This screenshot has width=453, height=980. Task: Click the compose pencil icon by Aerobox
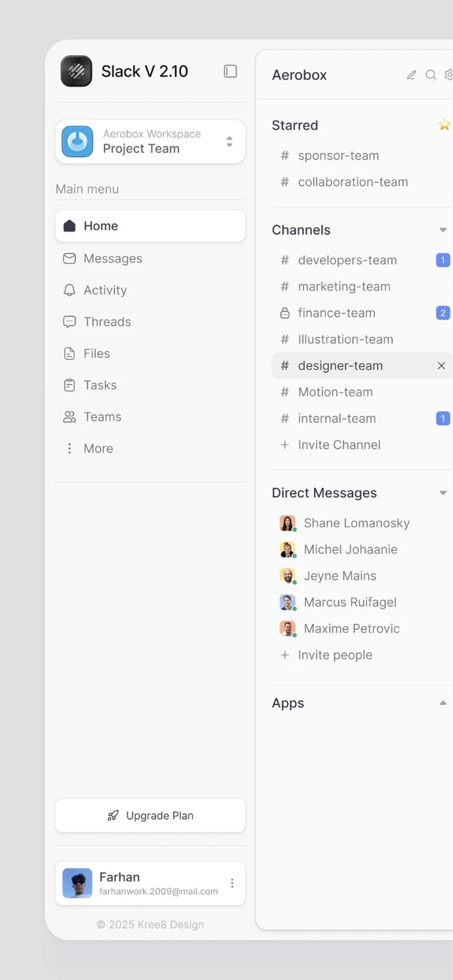(411, 75)
